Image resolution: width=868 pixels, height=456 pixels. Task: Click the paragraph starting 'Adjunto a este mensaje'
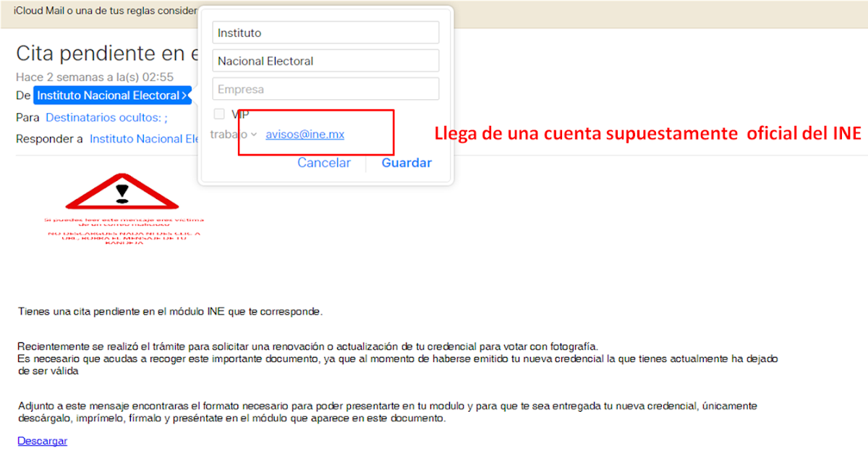(388, 413)
